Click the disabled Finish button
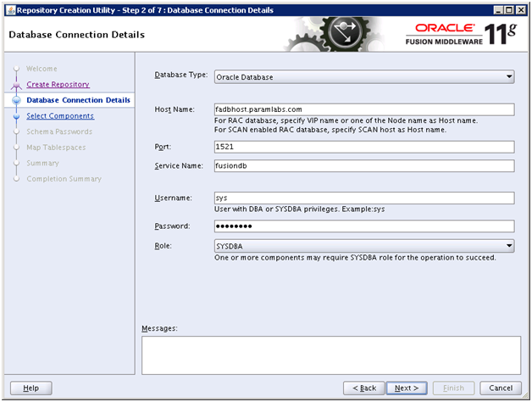This screenshot has height=402, width=532. click(453, 388)
